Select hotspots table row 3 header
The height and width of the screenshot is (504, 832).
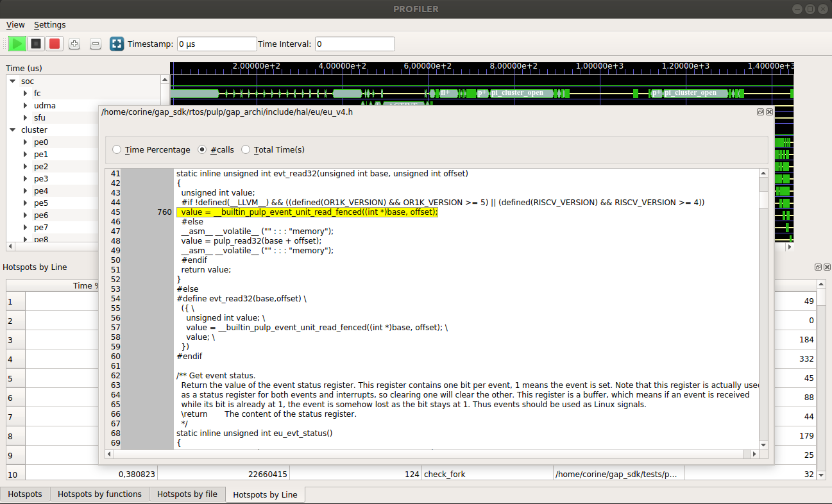(x=15, y=340)
